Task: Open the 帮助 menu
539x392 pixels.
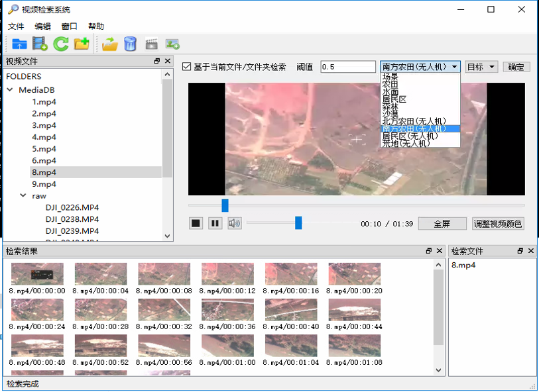Action: pyautogui.click(x=95, y=26)
